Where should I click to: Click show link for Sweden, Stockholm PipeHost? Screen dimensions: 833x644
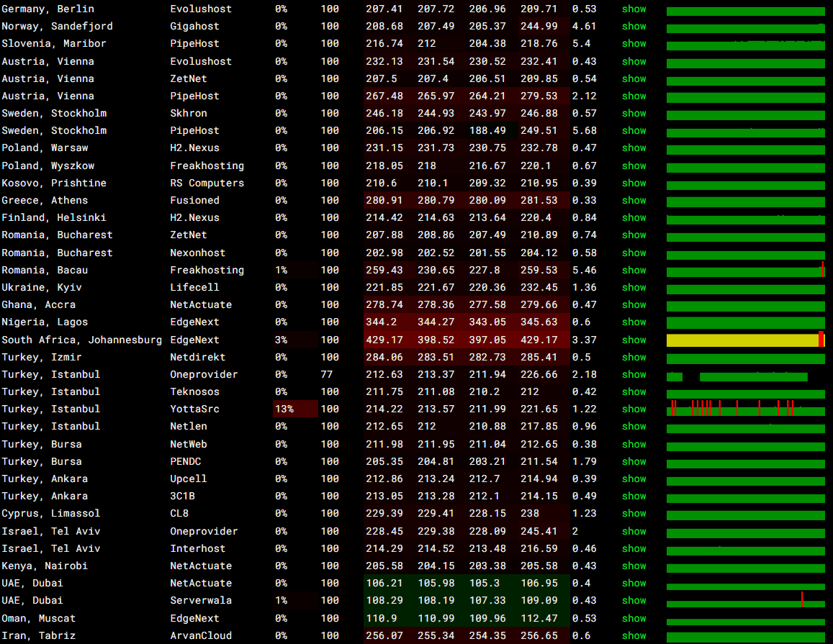634,131
